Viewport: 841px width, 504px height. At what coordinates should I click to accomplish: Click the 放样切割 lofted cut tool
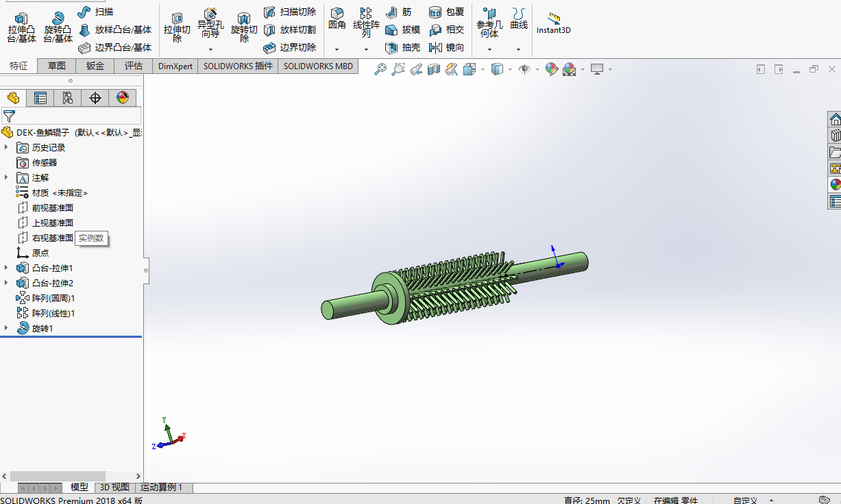(x=290, y=30)
